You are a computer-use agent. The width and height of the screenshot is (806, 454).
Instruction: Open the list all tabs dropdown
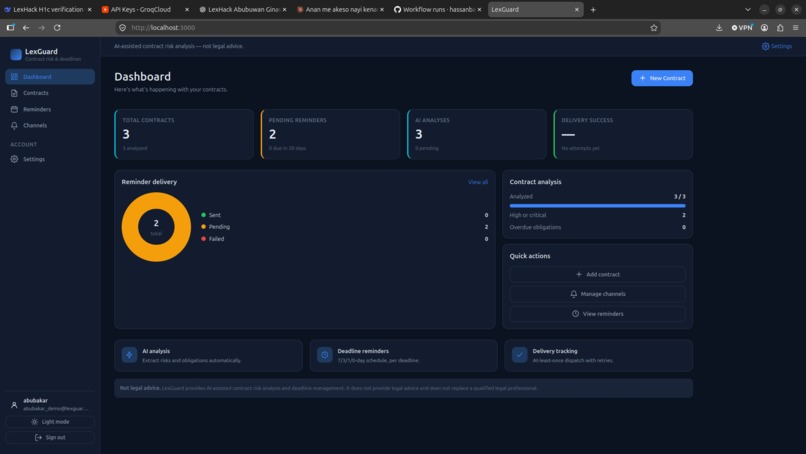[x=748, y=9]
